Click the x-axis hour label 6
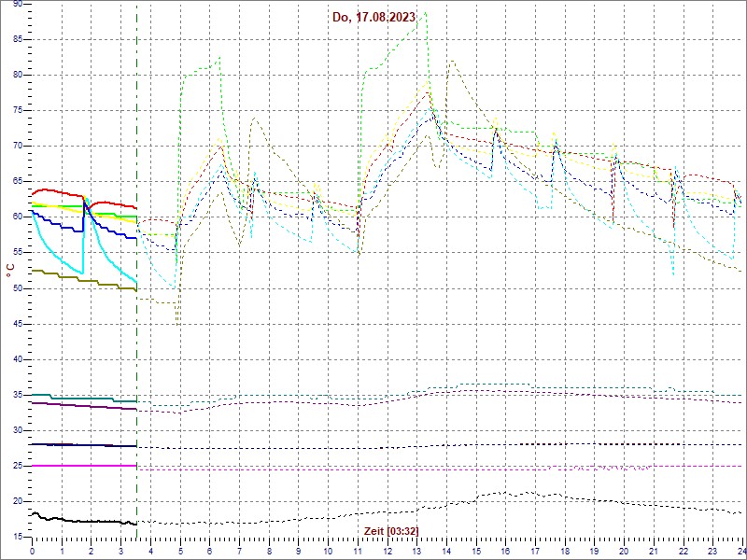The height and width of the screenshot is (560, 747). (x=210, y=552)
